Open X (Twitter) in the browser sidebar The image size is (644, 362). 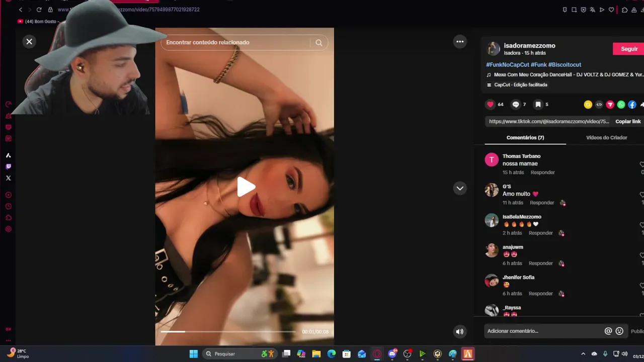(8, 178)
